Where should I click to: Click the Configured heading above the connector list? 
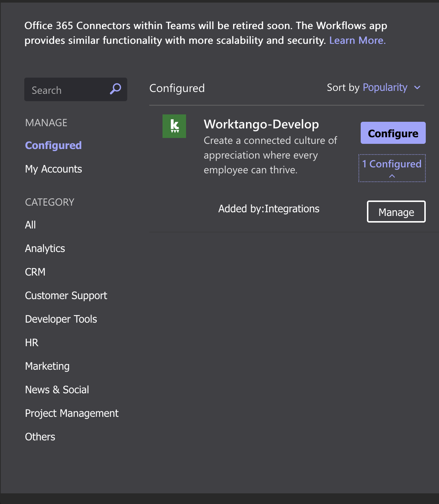point(177,88)
